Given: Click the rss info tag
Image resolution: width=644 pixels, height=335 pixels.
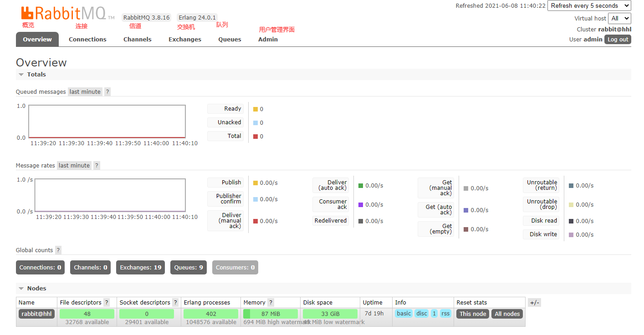Looking at the screenshot, I should [x=445, y=314].
